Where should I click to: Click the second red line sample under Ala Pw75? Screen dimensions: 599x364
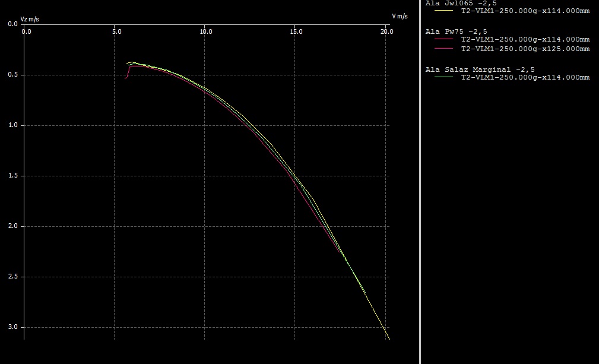coord(443,49)
